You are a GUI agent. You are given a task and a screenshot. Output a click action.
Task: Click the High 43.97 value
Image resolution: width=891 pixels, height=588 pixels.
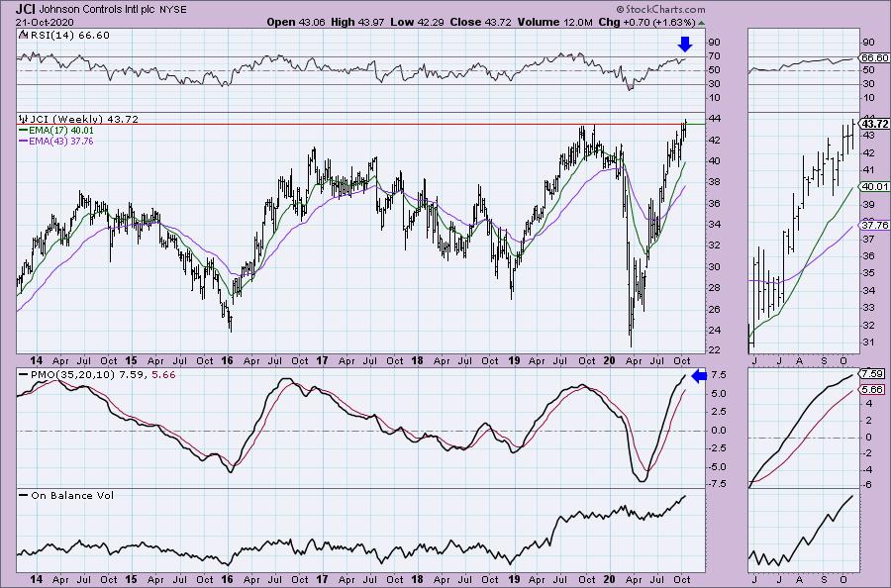pyautogui.click(x=357, y=22)
